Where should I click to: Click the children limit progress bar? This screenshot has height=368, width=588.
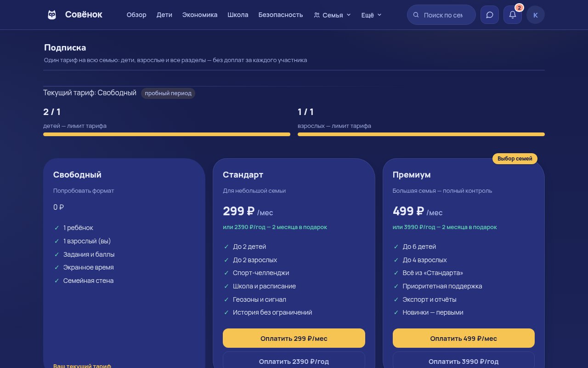tap(167, 134)
